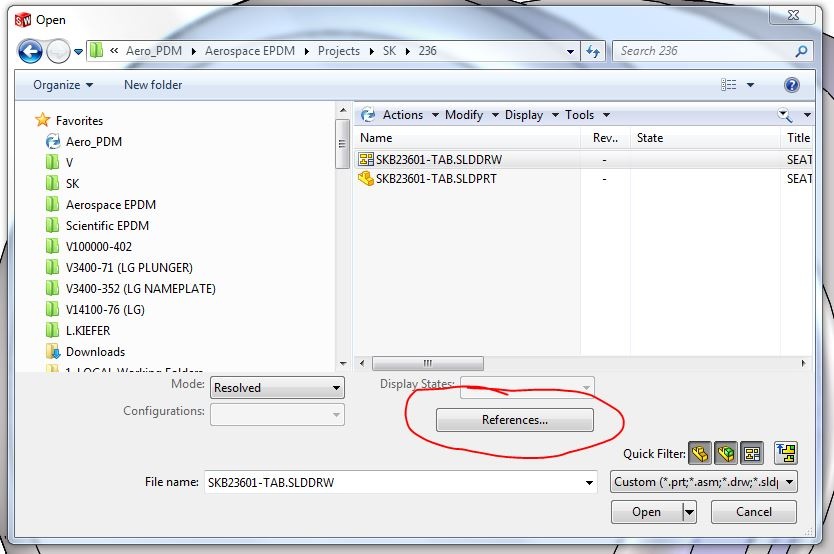This screenshot has height=554, width=834.
Task: Click the State column header
Action: pyautogui.click(x=705, y=138)
